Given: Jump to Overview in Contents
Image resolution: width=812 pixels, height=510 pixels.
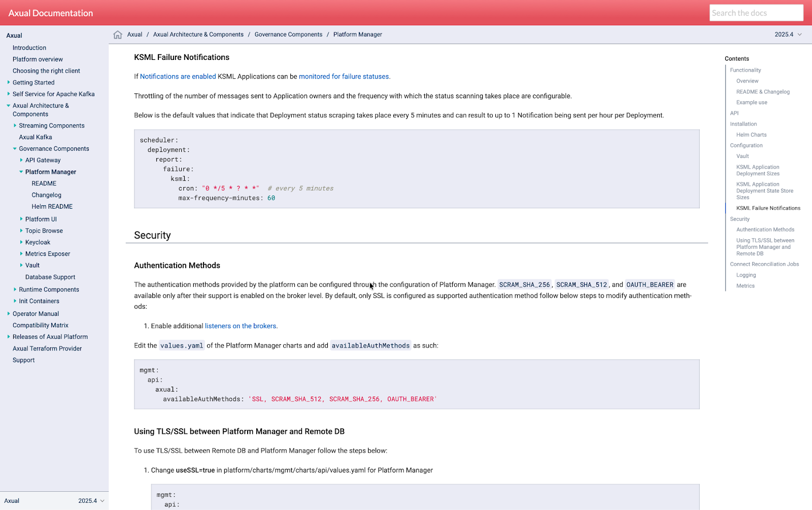Looking at the screenshot, I should 747,81.
